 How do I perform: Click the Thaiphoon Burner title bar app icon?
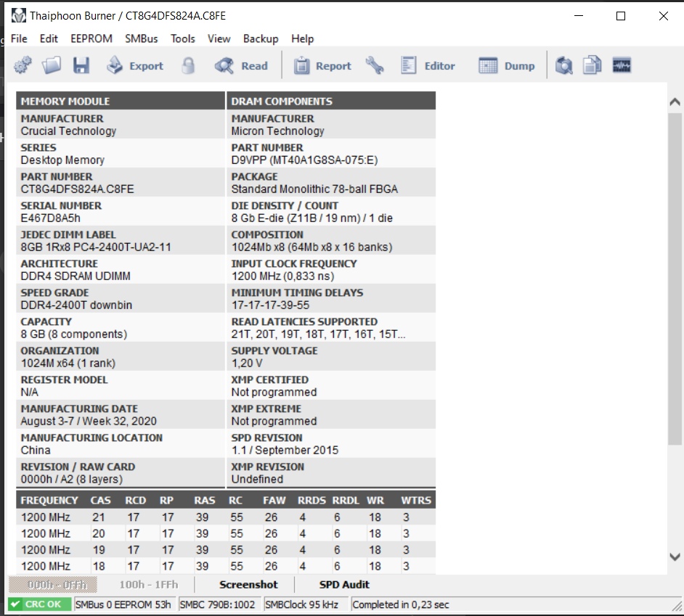pos(19,16)
